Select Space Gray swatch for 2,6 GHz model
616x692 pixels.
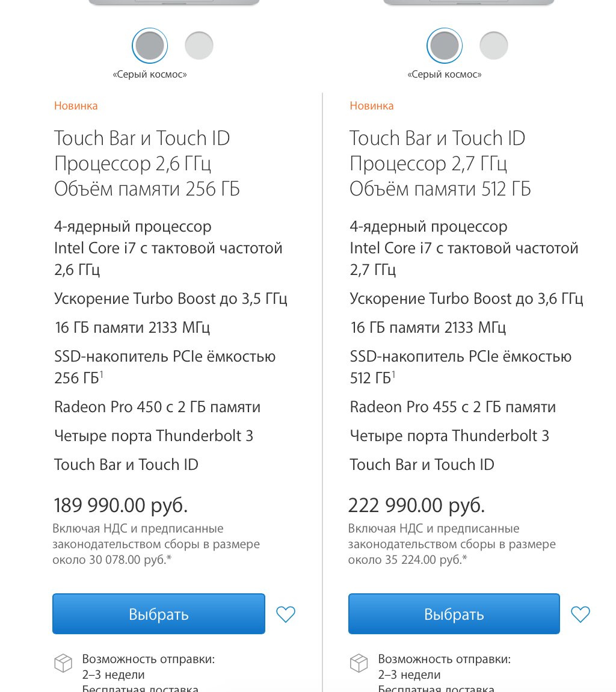tap(150, 46)
